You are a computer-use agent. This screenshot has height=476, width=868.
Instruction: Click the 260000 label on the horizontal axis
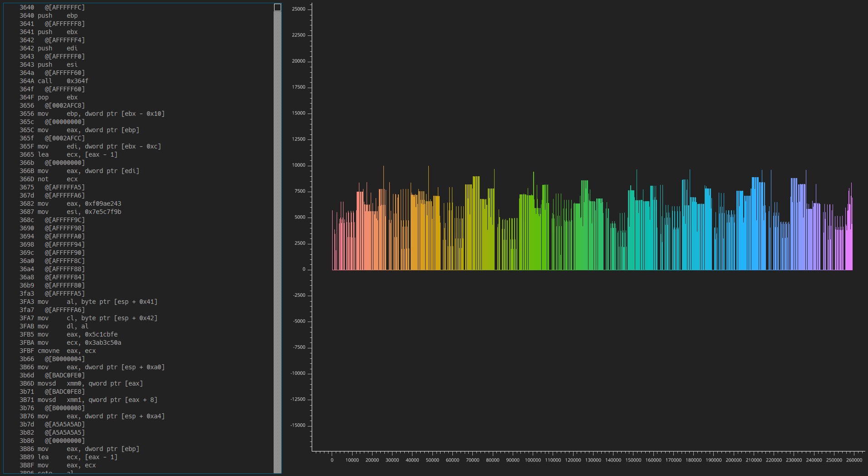tap(854, 460)
